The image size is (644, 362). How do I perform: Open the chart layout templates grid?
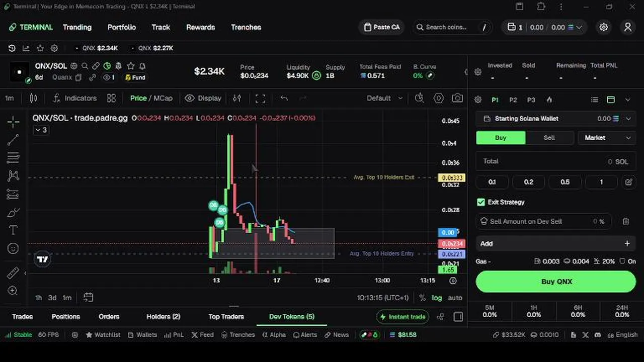click(x=112, y=98)
